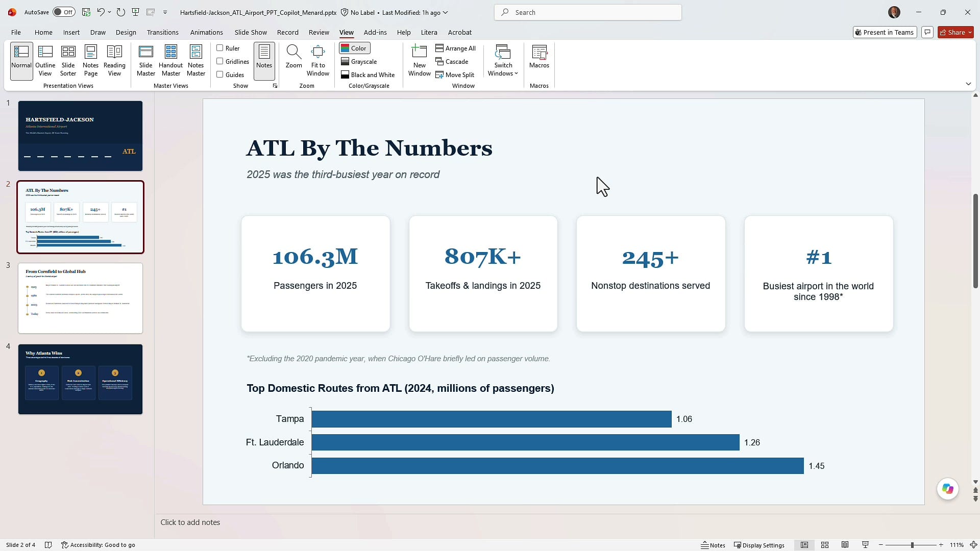
Task: Open the Home tab
Action: (x=43, y=32)
